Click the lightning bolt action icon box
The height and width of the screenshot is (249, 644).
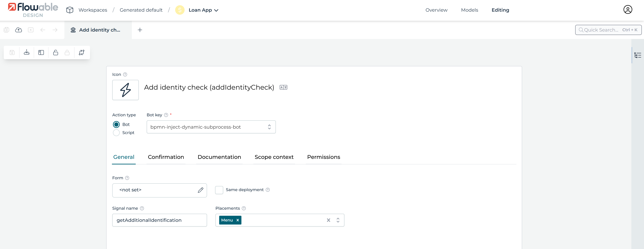coord(125,90)
